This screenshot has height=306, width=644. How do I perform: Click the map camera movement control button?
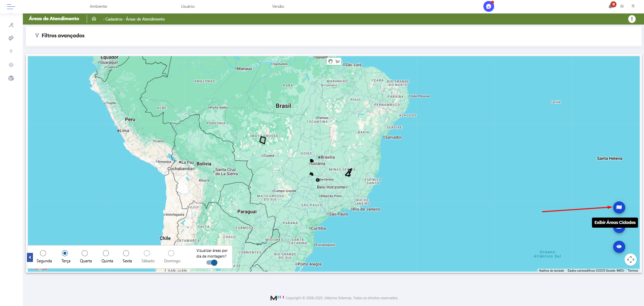630,260
